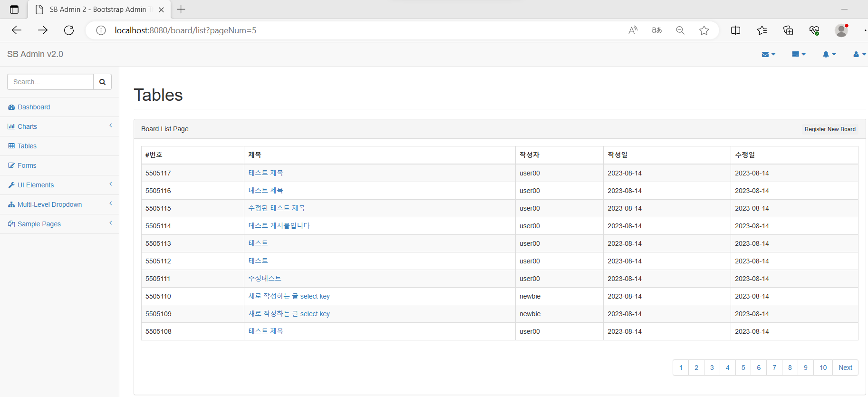
Task: Click the browser address bar URL
Action: pos(185,30)
